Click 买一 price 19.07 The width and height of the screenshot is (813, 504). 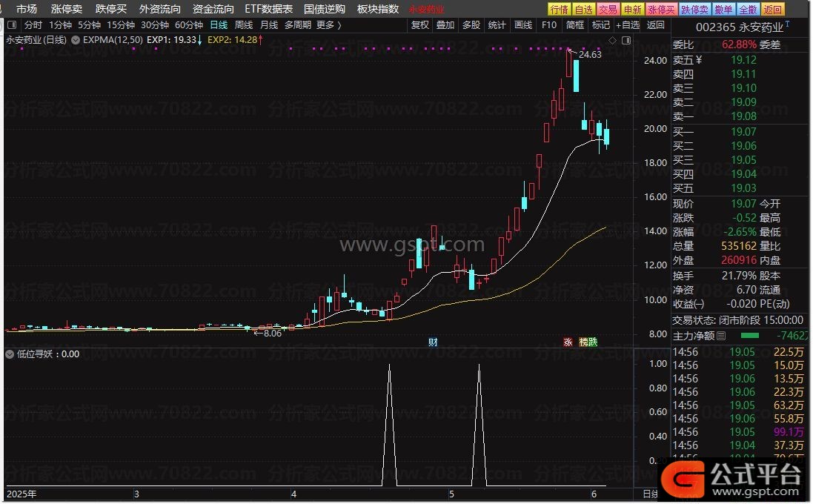743,132
